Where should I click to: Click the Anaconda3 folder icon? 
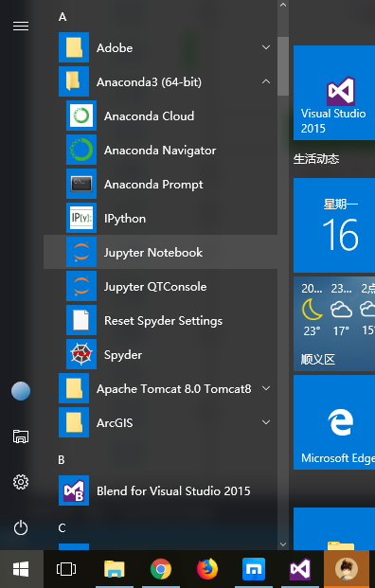(x=74, y=81)
